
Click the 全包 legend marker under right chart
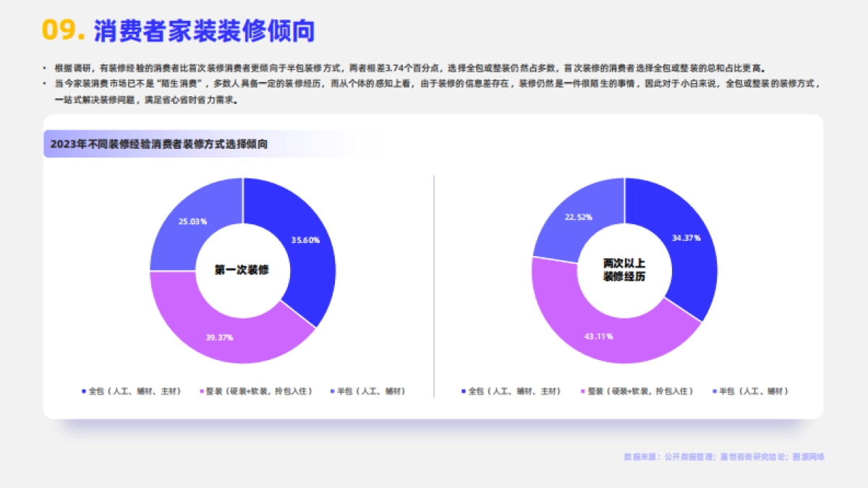tap(463, 391)
